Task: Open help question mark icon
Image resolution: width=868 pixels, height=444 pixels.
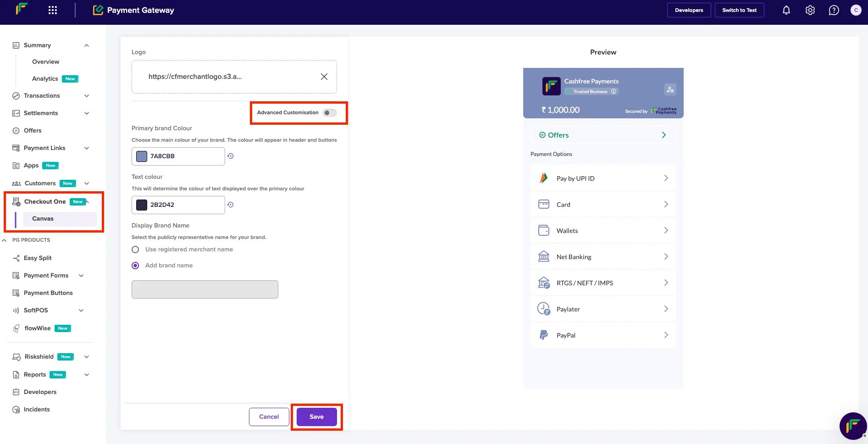Action: pyautogui.click(x=834, y=10)
